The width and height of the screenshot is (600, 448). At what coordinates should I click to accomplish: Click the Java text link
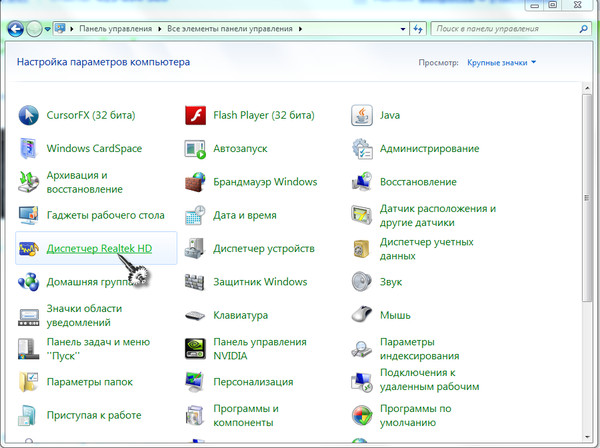coord(390,115)
